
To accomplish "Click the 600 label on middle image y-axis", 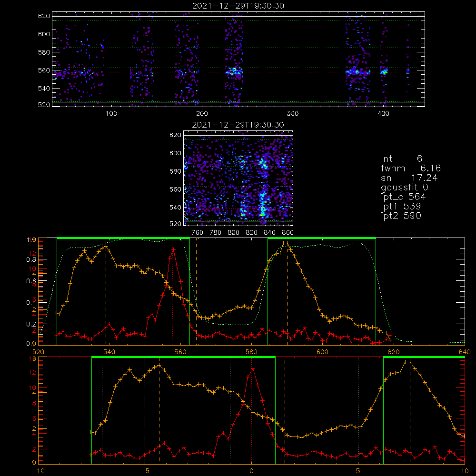I will point(176,153).
